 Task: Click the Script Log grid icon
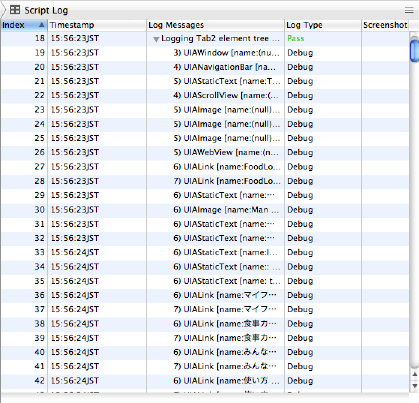pyautogui.click(x=15, y=10)
